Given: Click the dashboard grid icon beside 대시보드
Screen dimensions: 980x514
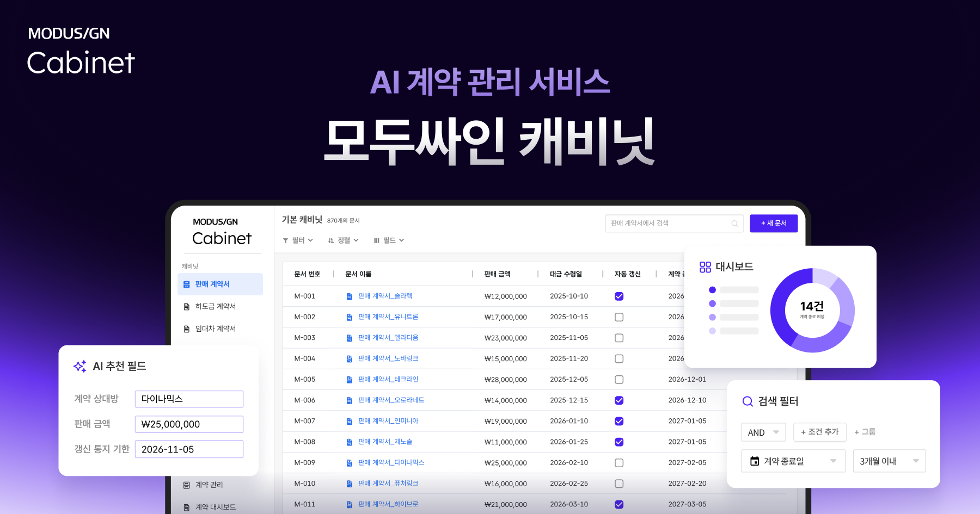Looking at the screenshot, I should (705, 267).
